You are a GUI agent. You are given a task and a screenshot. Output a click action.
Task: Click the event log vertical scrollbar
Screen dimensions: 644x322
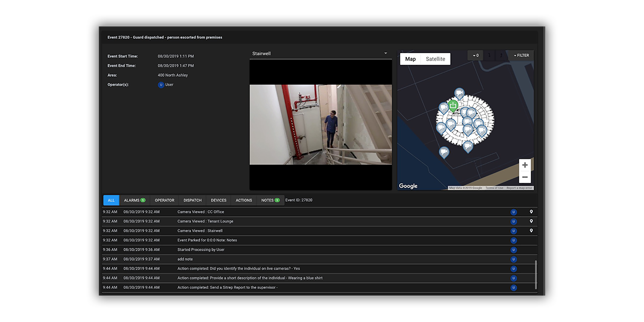pyautogui.click(x=536, y=275)
